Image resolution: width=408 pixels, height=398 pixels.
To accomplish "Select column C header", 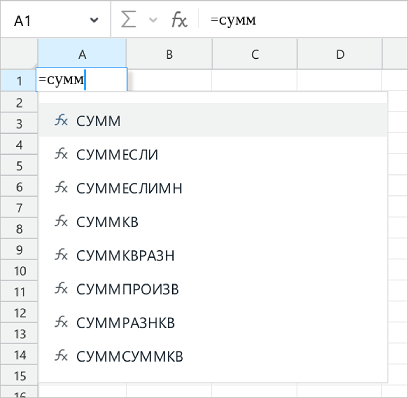I will (255, 54).
